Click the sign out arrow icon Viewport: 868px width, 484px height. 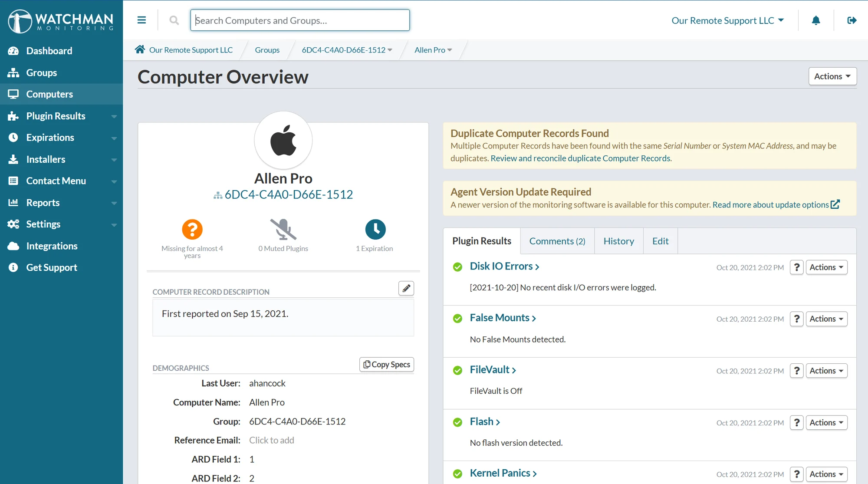pos(852,20)
